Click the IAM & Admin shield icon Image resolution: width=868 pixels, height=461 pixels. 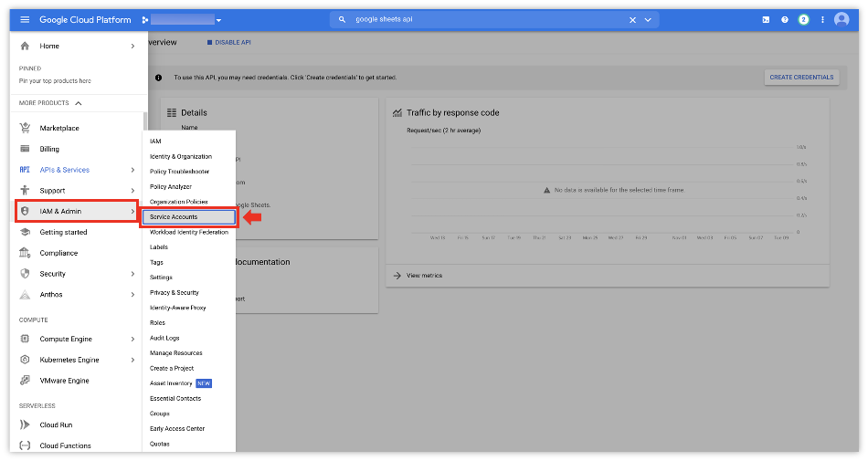(25, 211)
